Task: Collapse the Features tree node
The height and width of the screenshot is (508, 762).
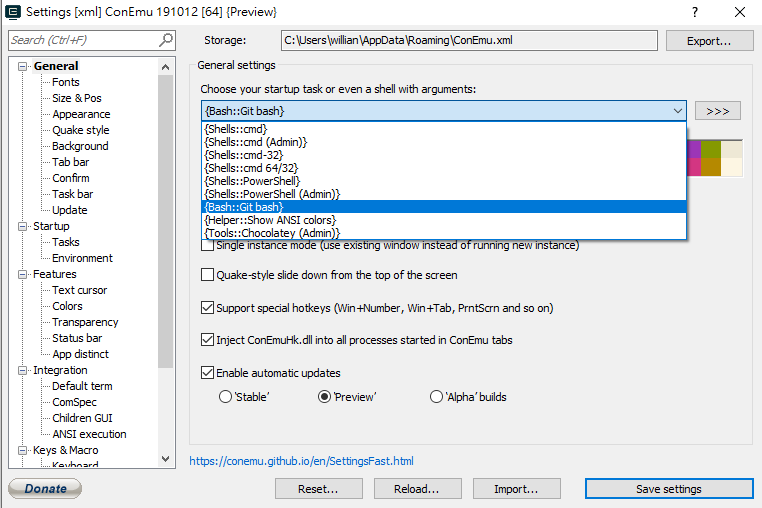Action: point(22,275)
